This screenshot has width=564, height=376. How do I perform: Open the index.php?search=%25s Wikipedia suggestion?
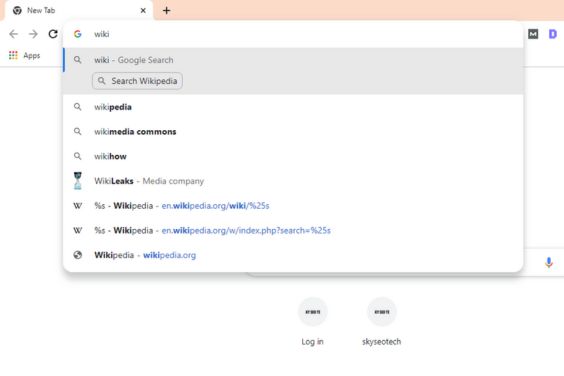coord(293,230)
